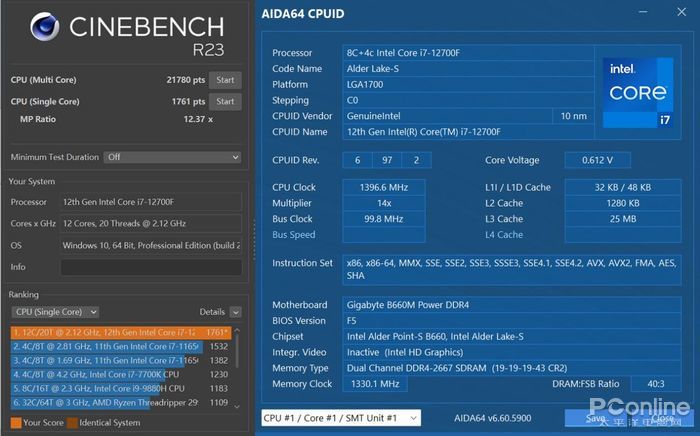The height and width of the screenshot is (436, 700).
Task: Click the Info text field in Cinebench
Action: coord(151,267)
